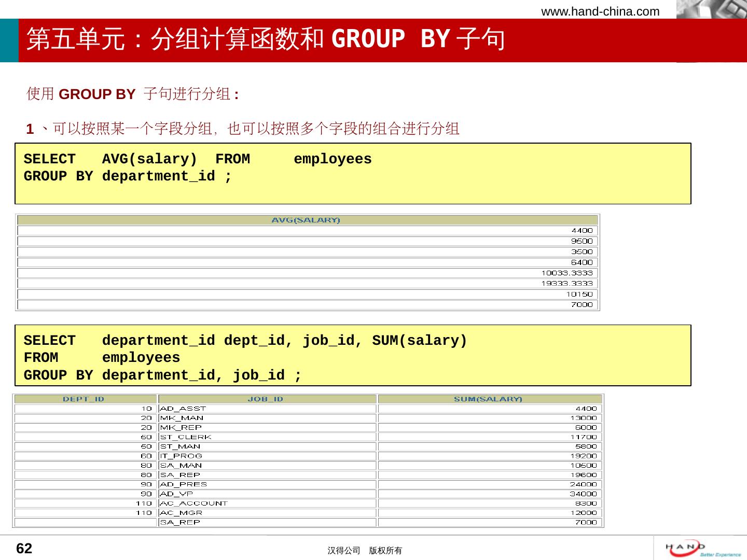Screen dimensions: 747x560
Task: Click the ST_CLERK job cell
Action: (x=267, y=437)
